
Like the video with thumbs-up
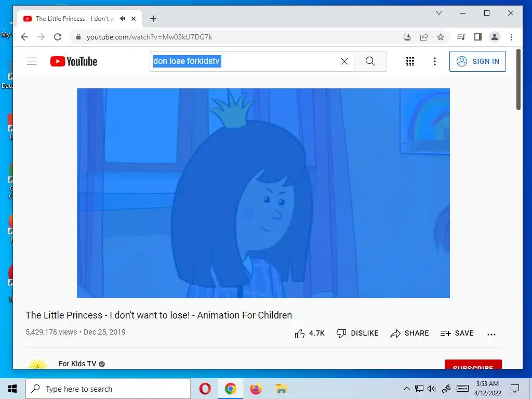pos(310,334)
